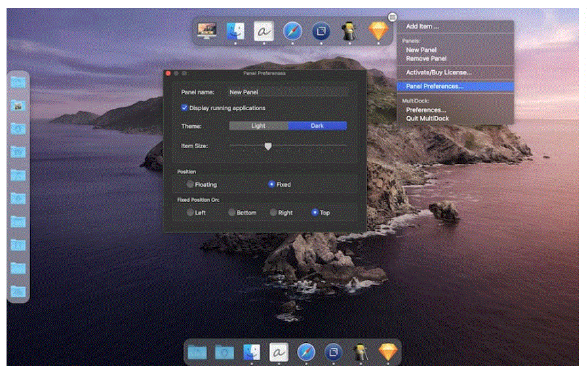Set fixed position to Bottom
The height and width of the screenshot is (375, 588).
[x=232, y=212]
